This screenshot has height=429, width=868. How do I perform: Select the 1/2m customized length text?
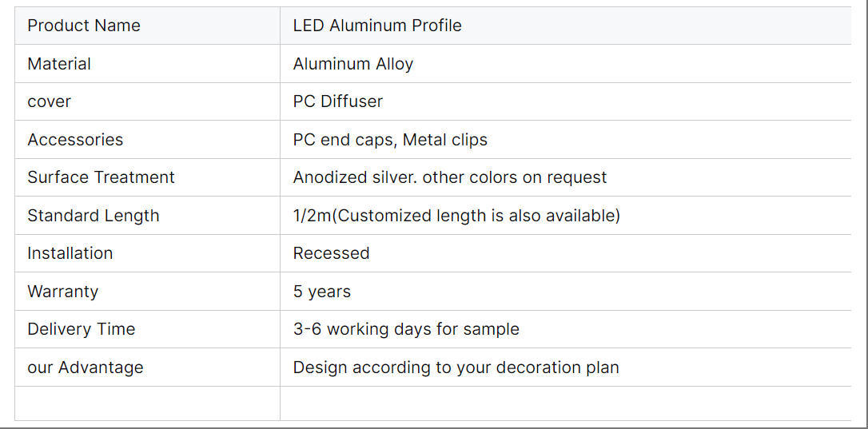click(456, 216)
